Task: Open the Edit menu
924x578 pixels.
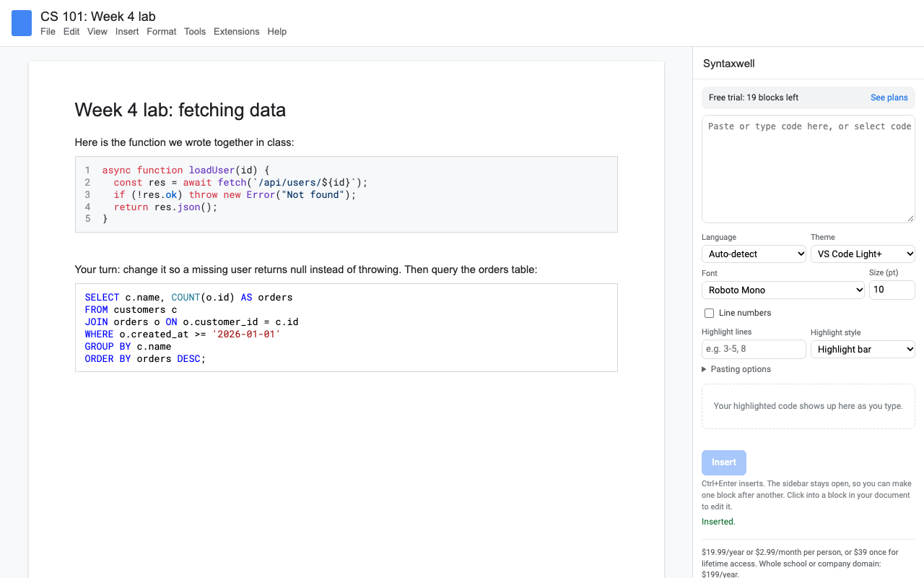Action: [x=71, y=32]
